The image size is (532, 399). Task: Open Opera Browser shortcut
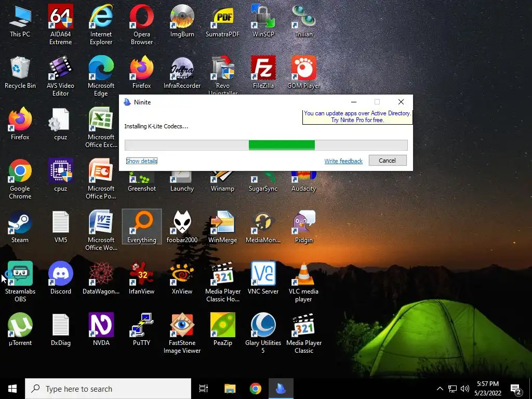click(142, 25)
